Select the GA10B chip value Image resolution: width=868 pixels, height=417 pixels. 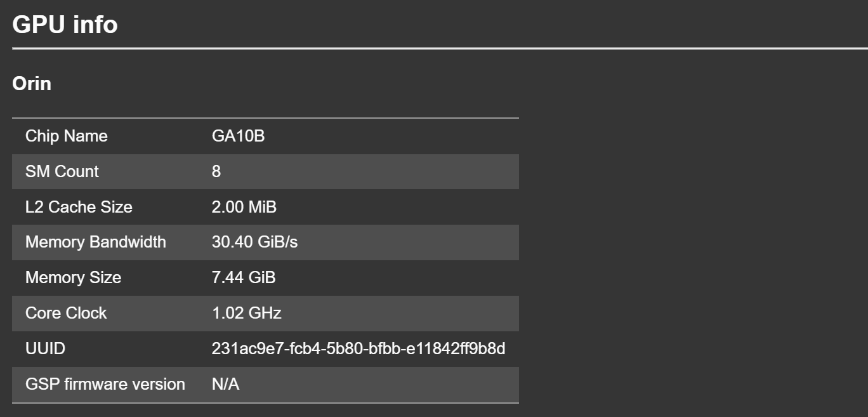click(238, 136)
